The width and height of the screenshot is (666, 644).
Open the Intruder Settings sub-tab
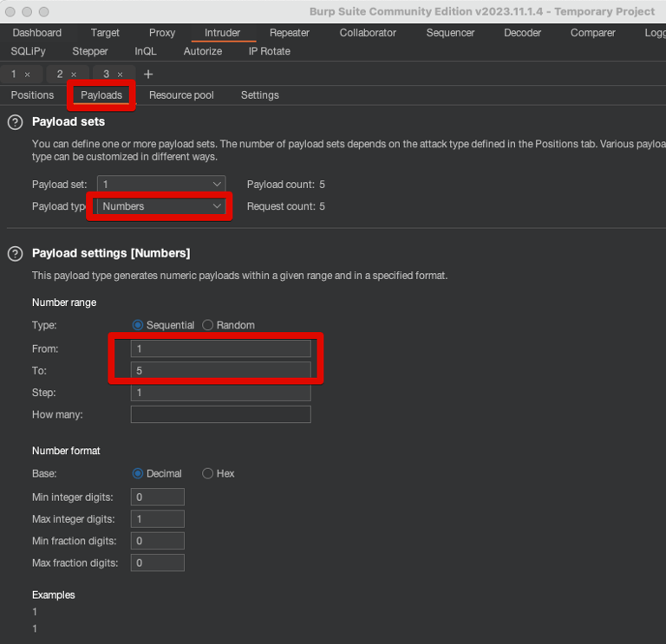[260, 95]
